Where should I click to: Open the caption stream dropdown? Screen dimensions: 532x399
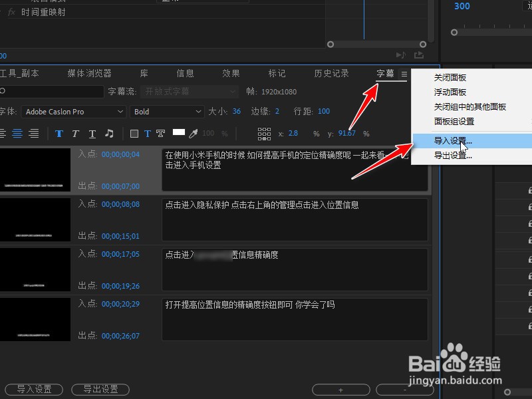coord(190,92)
